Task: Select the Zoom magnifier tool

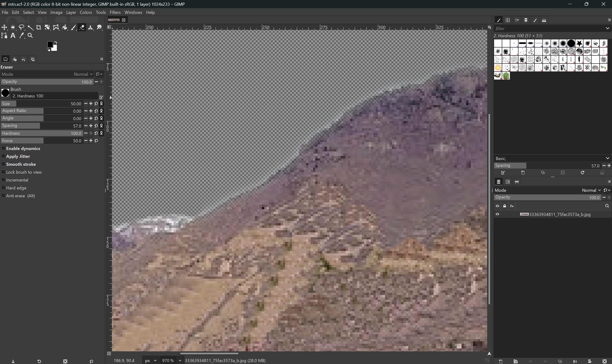Action: (x=30, y=36)
